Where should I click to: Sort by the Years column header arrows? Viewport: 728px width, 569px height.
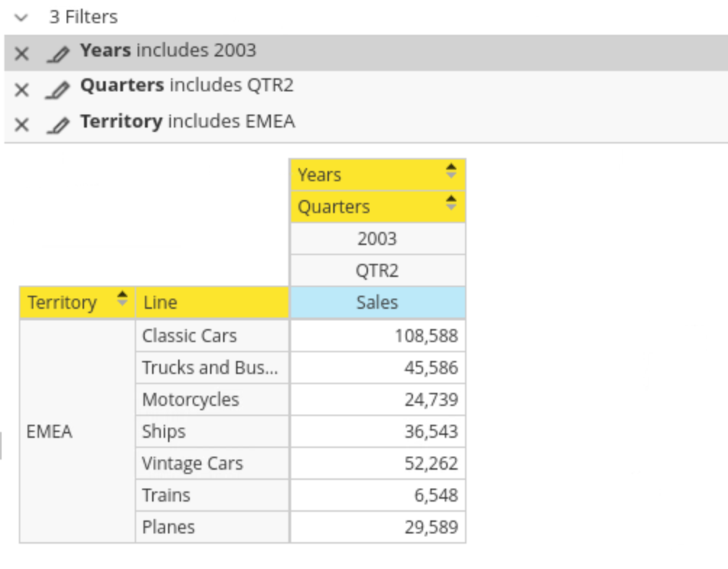(451, 171)
